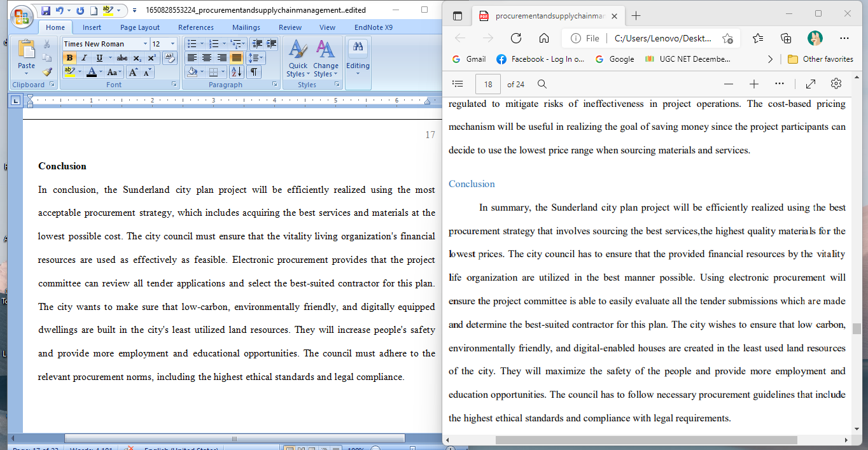Screen dimensions: 868x450
Task: Expand the Editing group dropdown
Action: (358, 58)
